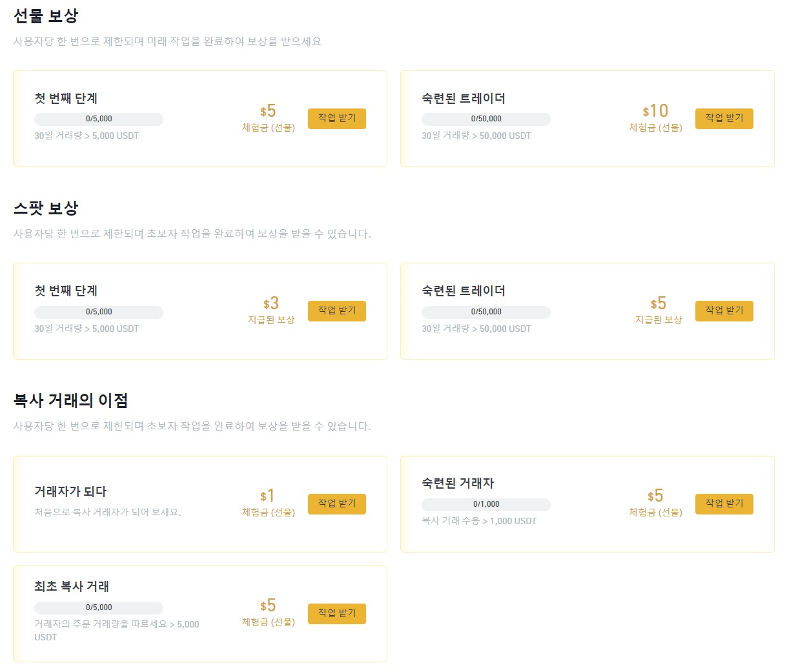Claim the spot 숙련된 트레이더 $5 task
Viewport: 787px width, 672px height.
tap(724, 311)
